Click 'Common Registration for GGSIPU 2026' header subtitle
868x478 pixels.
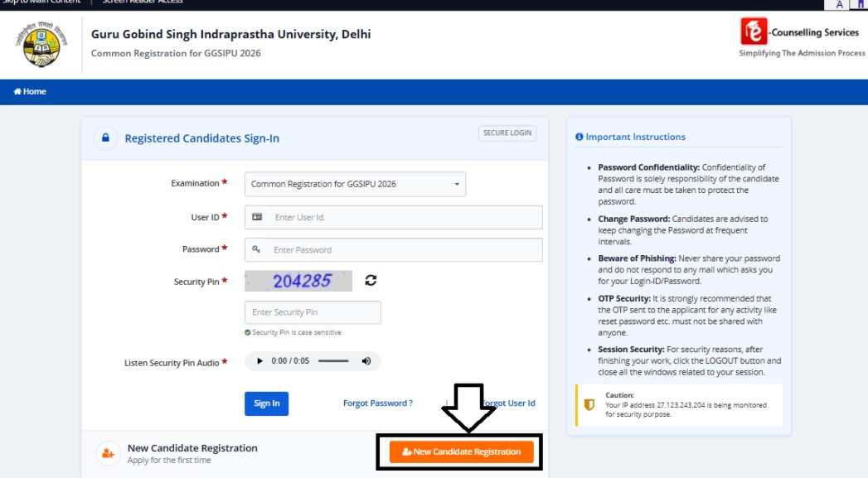[176, 53]
